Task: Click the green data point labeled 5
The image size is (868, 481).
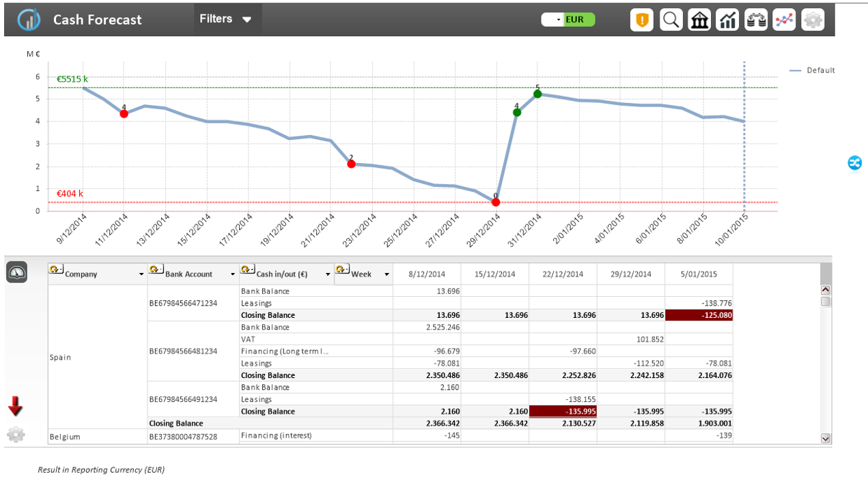Action: 537,93
